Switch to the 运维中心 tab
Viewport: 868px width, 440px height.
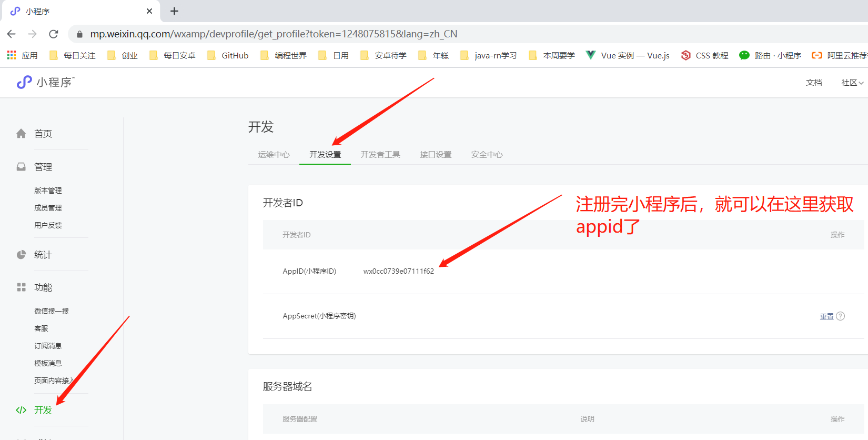pos(274,154)
